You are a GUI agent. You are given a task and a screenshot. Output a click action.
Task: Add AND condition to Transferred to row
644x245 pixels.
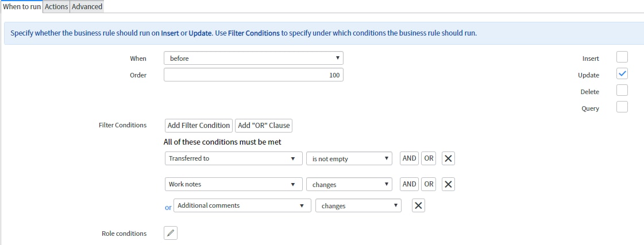(409, 158)
